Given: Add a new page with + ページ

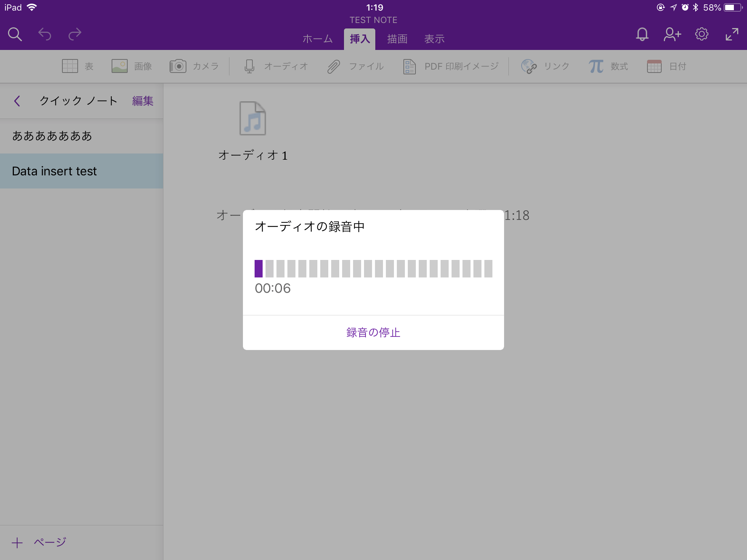Looking at the screenshot, I should [x=39, y=542].
